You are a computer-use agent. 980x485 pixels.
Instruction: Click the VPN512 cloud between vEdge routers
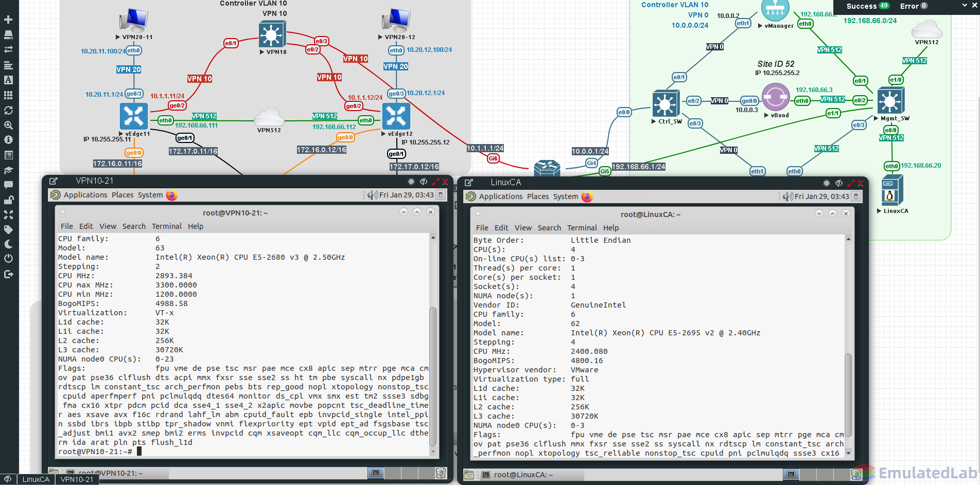[270, 117]
